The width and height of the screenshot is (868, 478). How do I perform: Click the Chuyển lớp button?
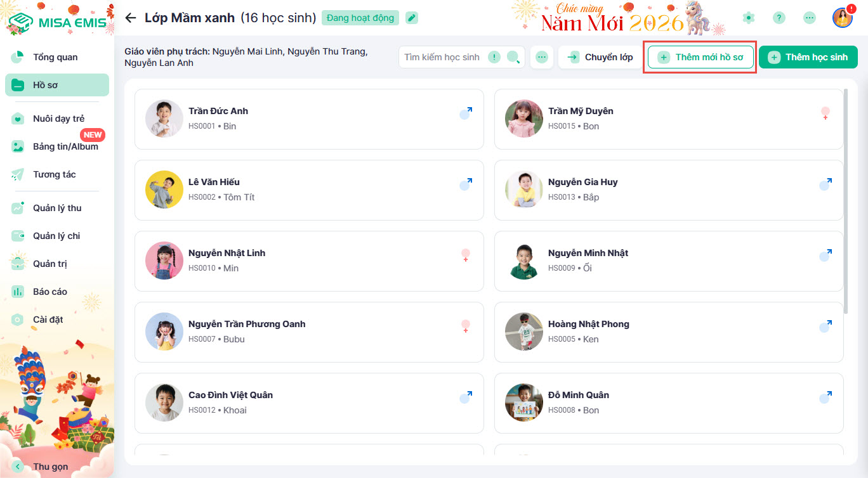[x=600, y=57]
